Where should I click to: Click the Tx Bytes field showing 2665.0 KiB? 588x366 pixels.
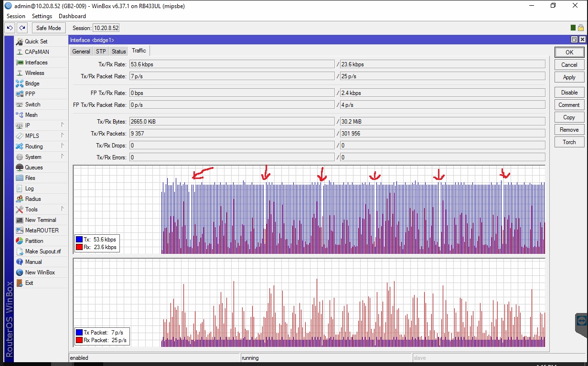[x=232, y=121]
